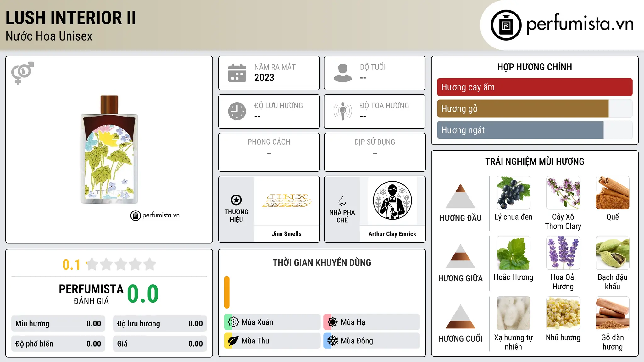This screenshot has width=644, height=362.
Task: Click the HƯƠNG GIỮA label
Action: coord(460,278)
